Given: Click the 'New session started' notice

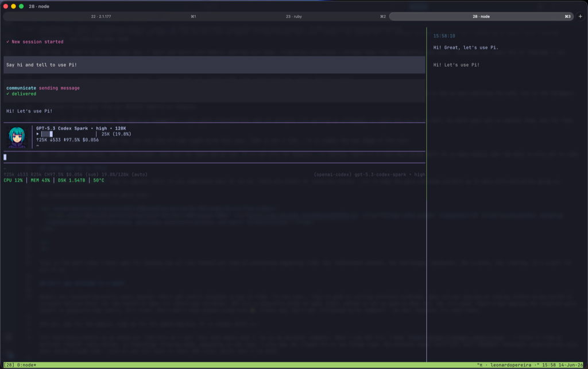Looking at the screenshot, I should tap(35, 42).
